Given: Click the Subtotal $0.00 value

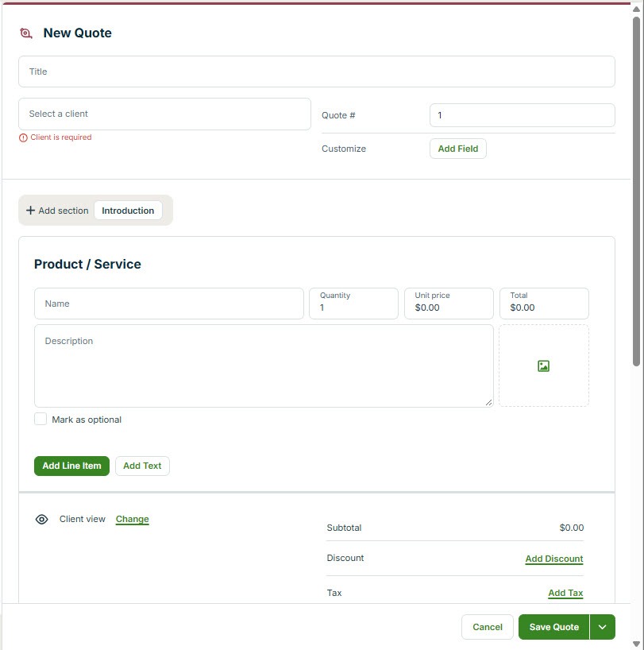Looking at the screenshot, I should click(x=572, y=528).
